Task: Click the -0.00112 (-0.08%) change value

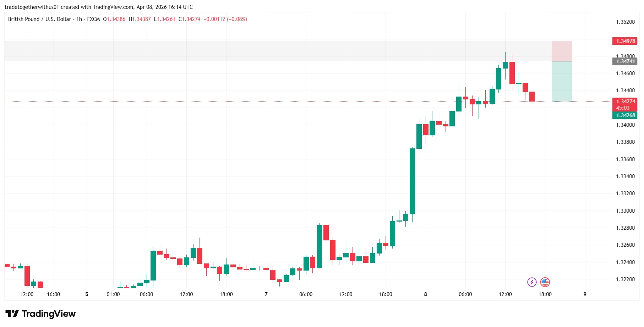Action: (225, 19)
